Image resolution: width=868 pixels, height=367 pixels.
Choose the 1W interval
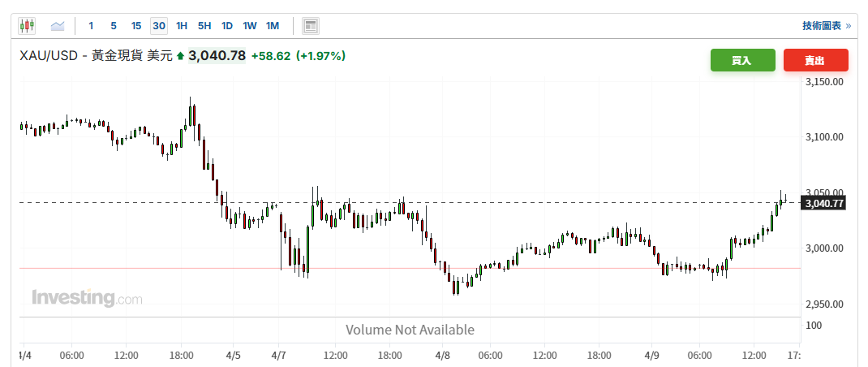pos(250,26)
